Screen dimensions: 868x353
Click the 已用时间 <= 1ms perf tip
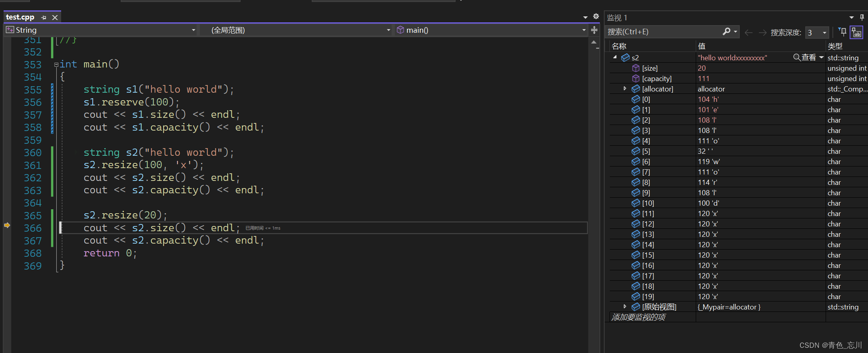[263, 228]
